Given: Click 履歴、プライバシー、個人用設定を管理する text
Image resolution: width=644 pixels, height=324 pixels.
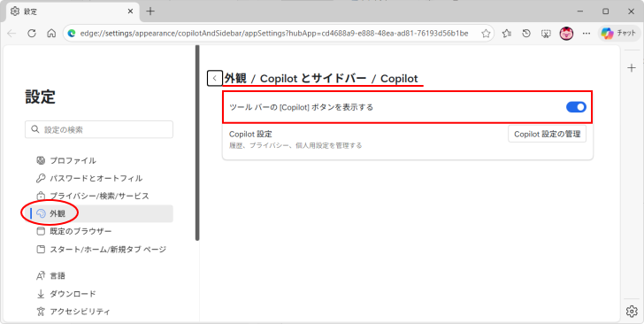Looking at the screenshot, I should pos(295,145).
